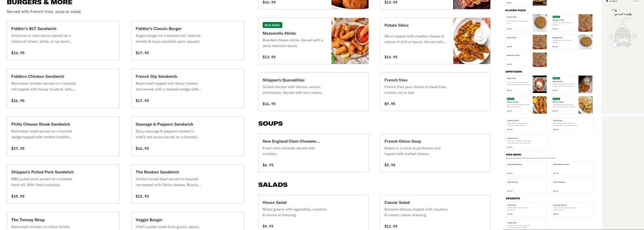Choose the French Dip Sandwich item
This screenshot has height=230, width=644.
[x=187, y=88]
